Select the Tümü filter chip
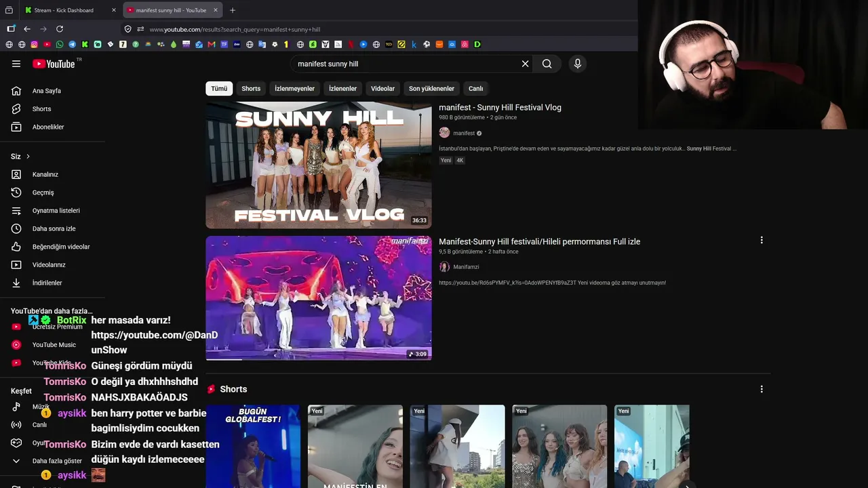Viewport: 868px width, 488px height. (x=219, y=89)
